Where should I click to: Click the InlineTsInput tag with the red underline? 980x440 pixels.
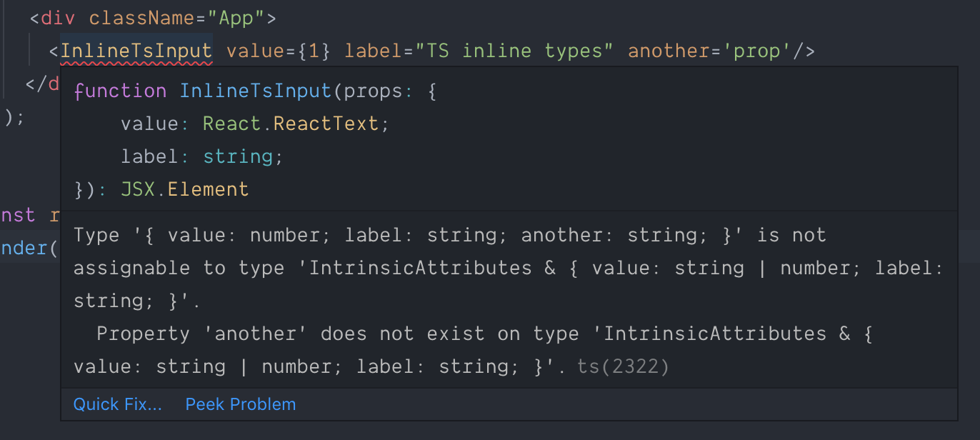[x=136, y=51]
